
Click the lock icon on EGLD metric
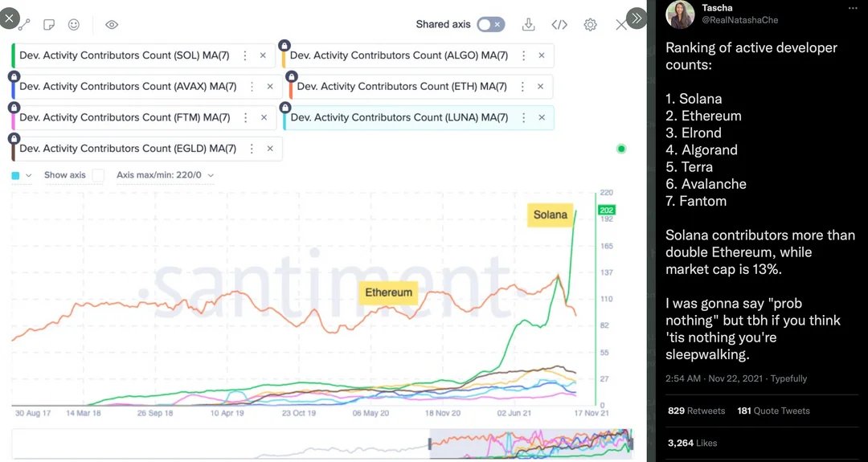tap(14, 137)
